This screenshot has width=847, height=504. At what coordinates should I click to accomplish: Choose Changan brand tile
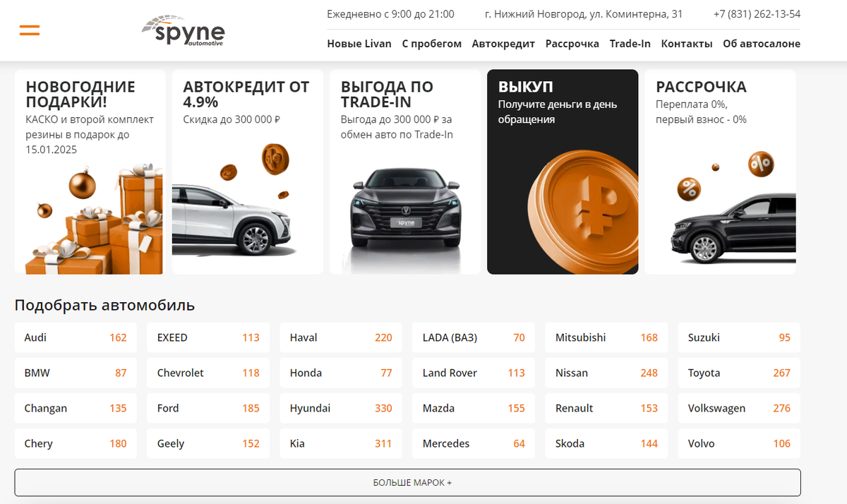tap(76, 408)
